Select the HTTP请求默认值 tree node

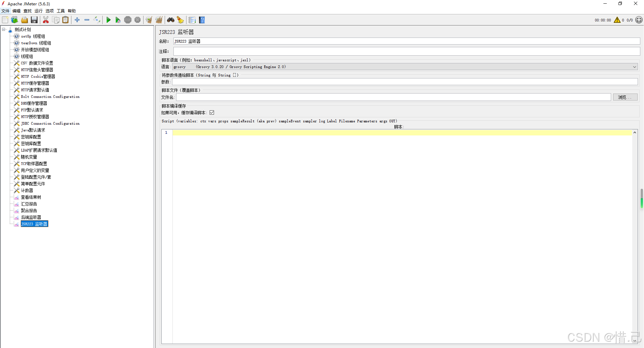tap(35, 90)
